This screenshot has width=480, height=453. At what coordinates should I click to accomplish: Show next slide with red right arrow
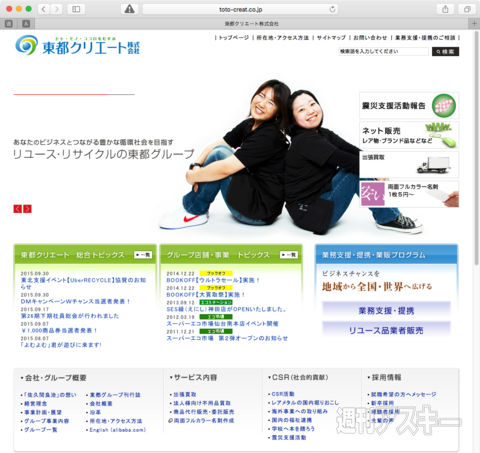[x=27, y=209]
